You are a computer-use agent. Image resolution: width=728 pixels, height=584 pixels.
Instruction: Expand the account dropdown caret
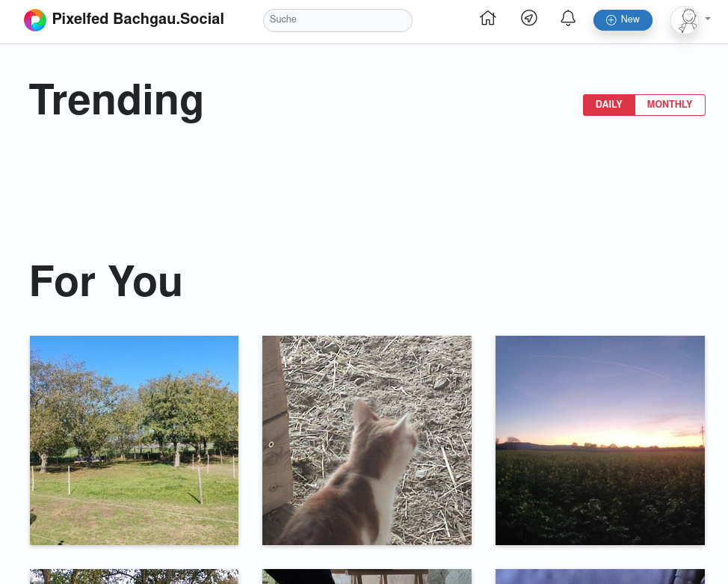(708, 19)
